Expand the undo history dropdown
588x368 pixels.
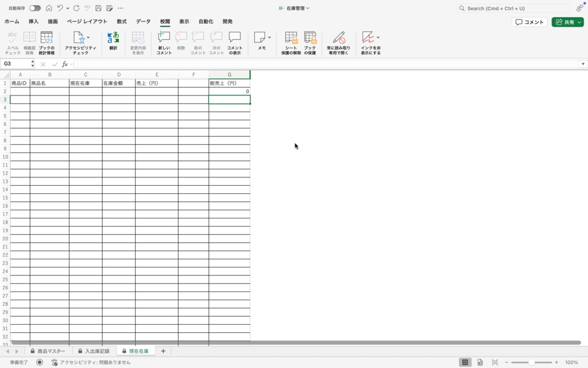(68, 8)
